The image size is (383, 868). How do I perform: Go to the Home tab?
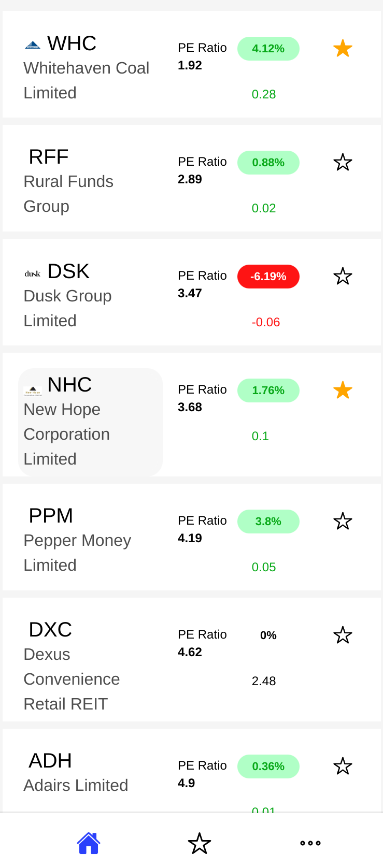click(x=89, y=843)
